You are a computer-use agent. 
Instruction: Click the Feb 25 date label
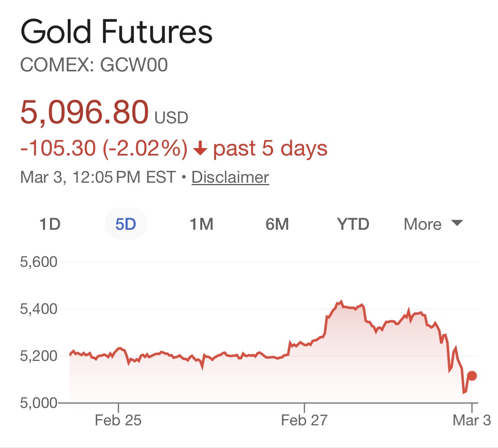click(118, 420)
